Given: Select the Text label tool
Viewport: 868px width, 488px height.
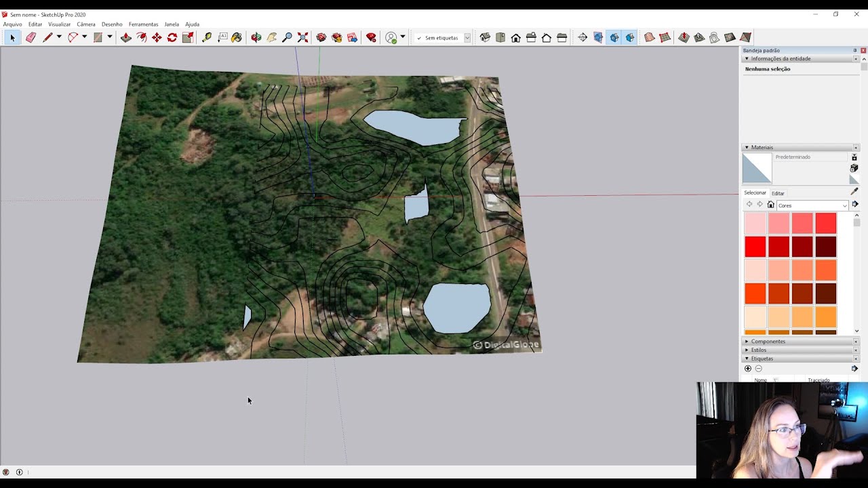Looking at the screenshot, I should click(x=222, y=38).
